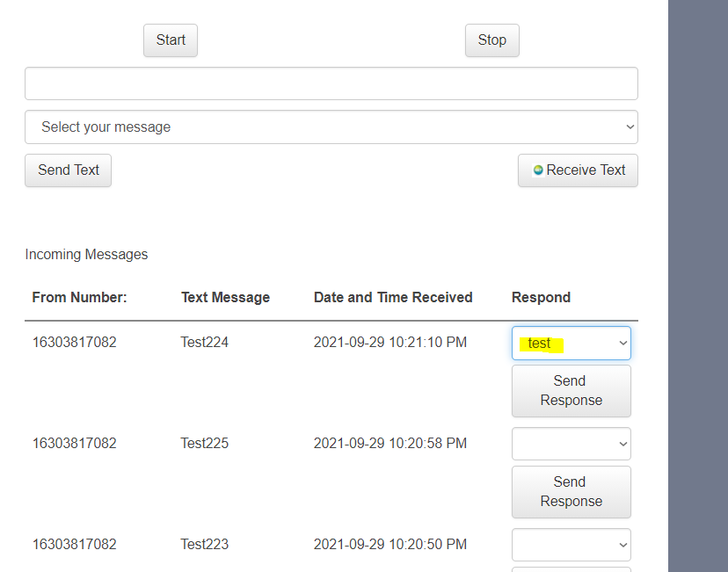Open the response dropdown for Test225

pyautogui.click(x=571, y=444)
